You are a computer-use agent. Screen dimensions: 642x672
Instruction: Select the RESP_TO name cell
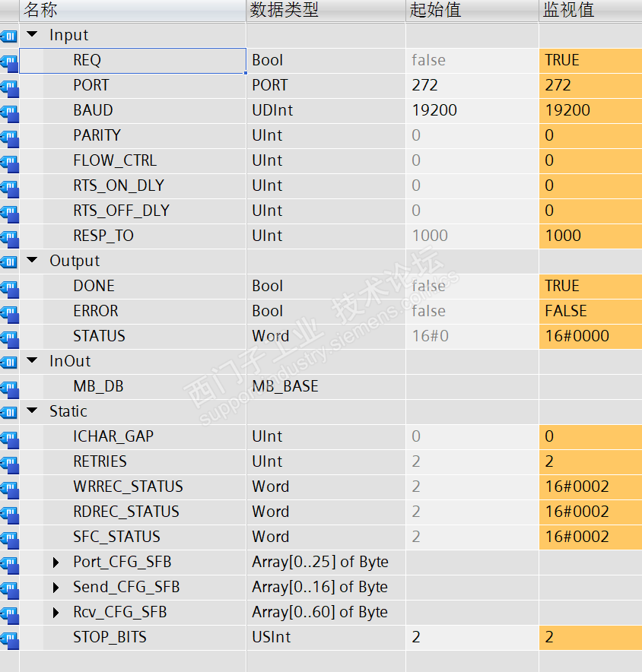pos(132,236)
